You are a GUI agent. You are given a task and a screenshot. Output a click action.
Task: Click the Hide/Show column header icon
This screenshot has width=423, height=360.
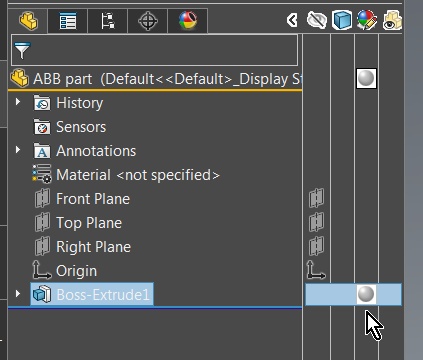[317, 20]
